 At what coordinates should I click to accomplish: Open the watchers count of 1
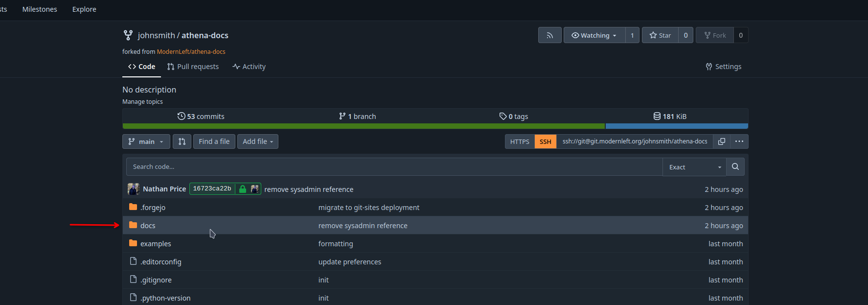[632, 35]
